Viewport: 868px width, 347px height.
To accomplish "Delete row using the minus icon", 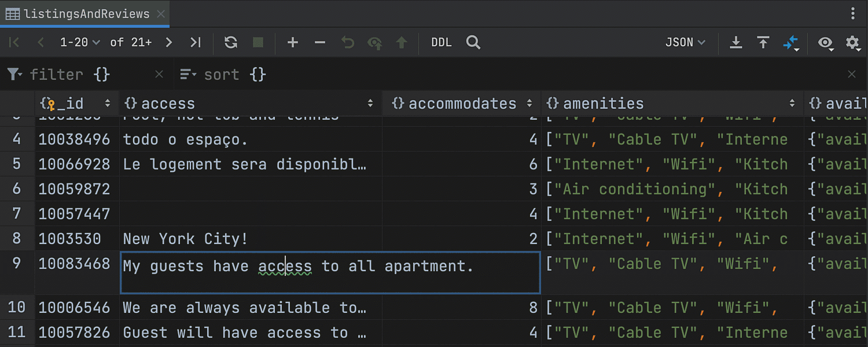I will (320, 42).
